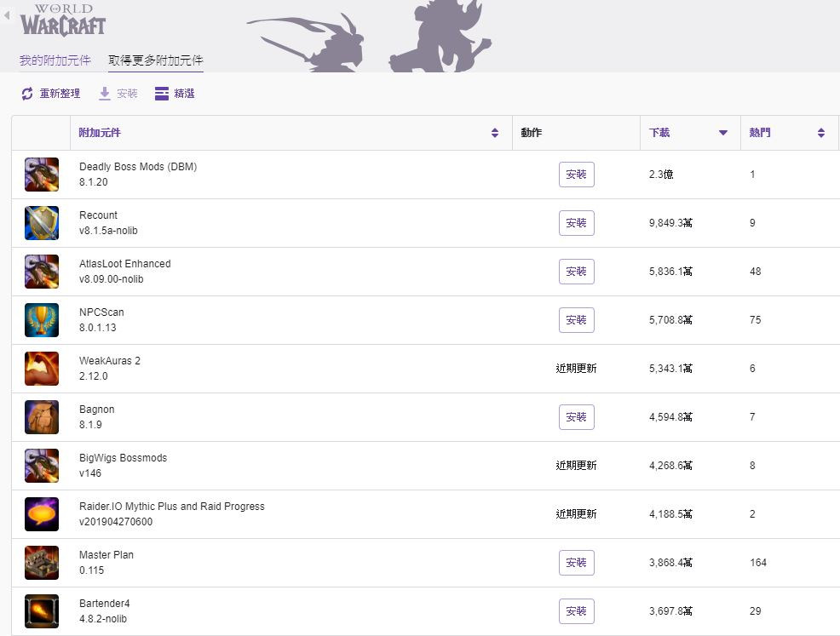Sort by 下載 downloads column arrow

pyautogui.click(x=723, y=133)
